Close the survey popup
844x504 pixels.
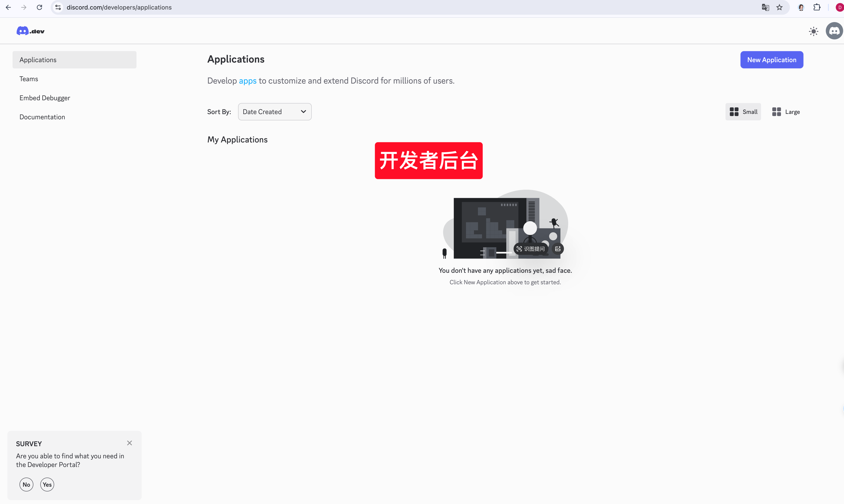[x=130, y=443]
